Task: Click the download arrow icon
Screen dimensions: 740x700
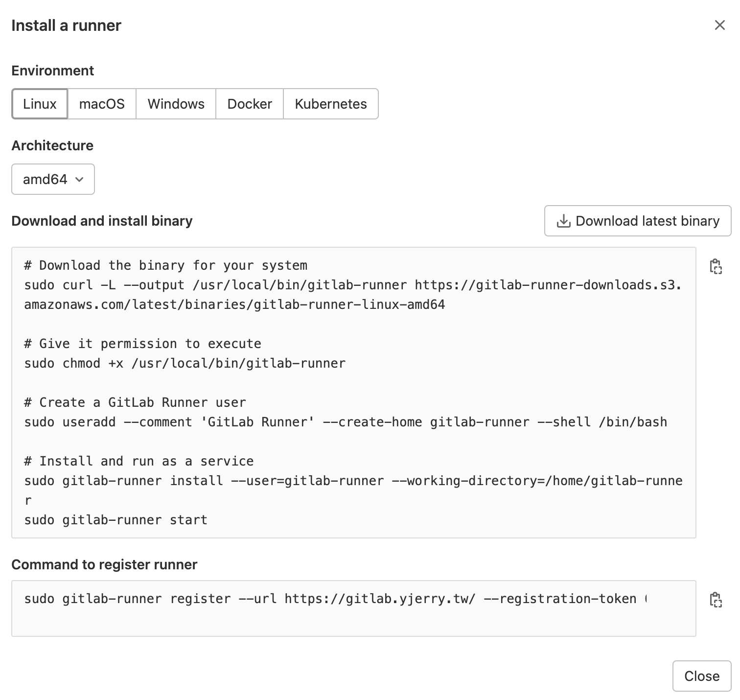Action: click(564, 221)
